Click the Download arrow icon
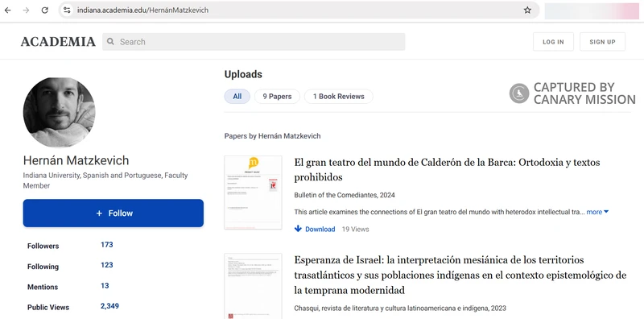Screen dimensions: 644x319 [298, 229]
